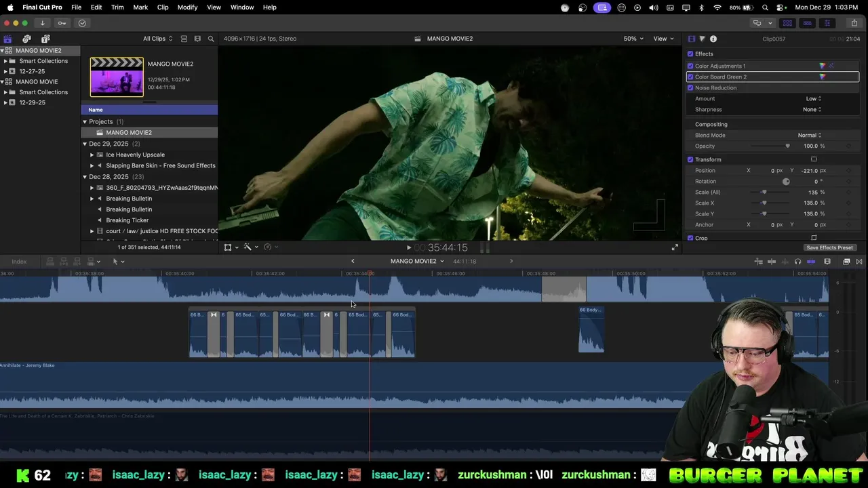
Task: Toggle headphones audio skimming in timeline
Action: click(797, 262)
